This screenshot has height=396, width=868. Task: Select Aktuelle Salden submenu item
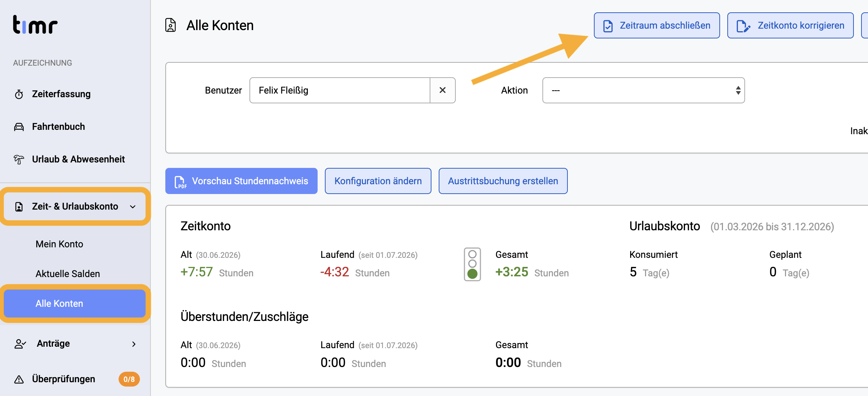tap(68, 274)
